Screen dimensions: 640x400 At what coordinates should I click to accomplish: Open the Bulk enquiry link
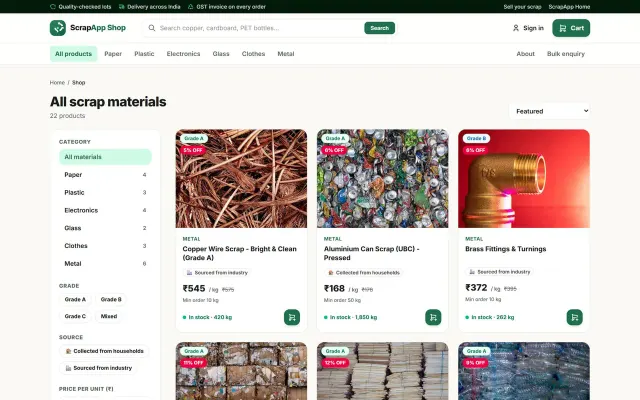[566, 53]
